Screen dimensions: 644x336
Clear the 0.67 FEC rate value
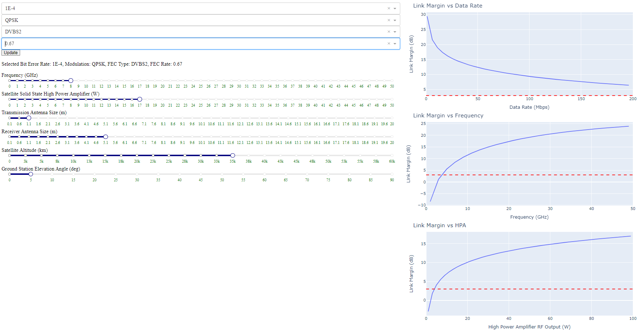[x=389, y=43]
